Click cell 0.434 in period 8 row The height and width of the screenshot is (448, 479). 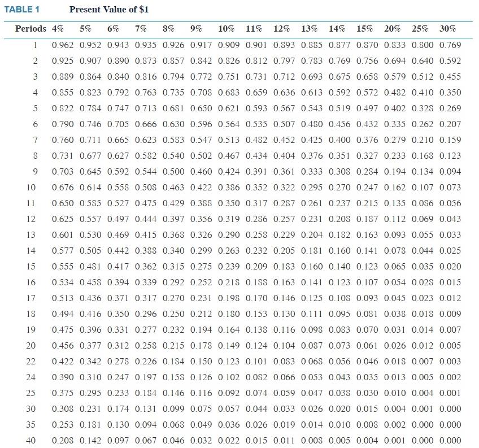coord(256,156)
